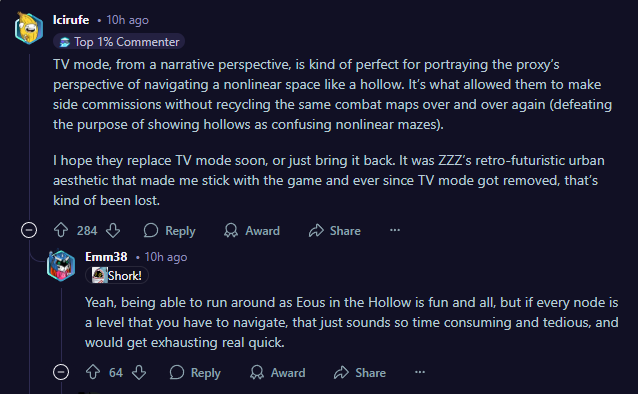Give an Award to Icirufe's comment
Screen dimensions: 638x394
pos(252,230)
